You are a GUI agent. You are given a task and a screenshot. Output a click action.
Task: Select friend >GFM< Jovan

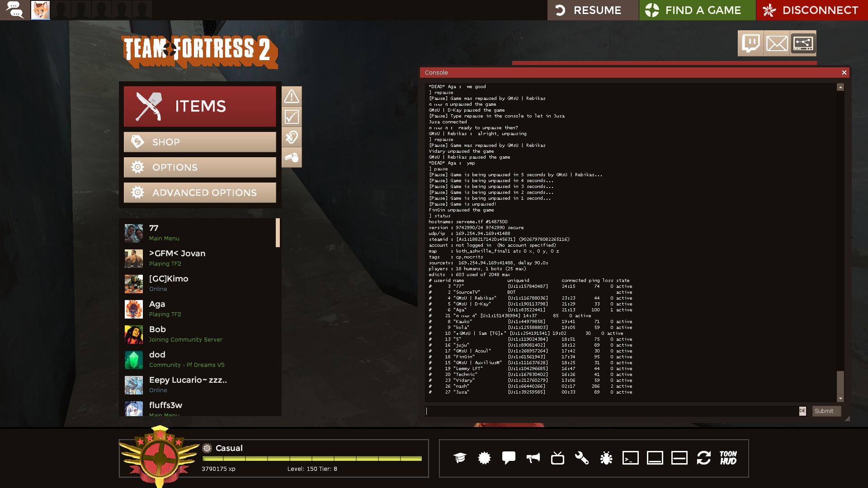(199, 258)
